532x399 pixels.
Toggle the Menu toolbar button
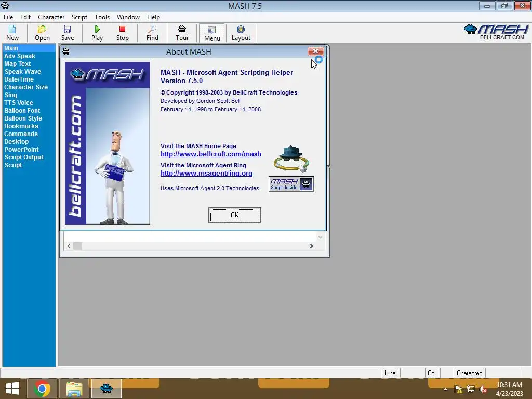(212, 33)
